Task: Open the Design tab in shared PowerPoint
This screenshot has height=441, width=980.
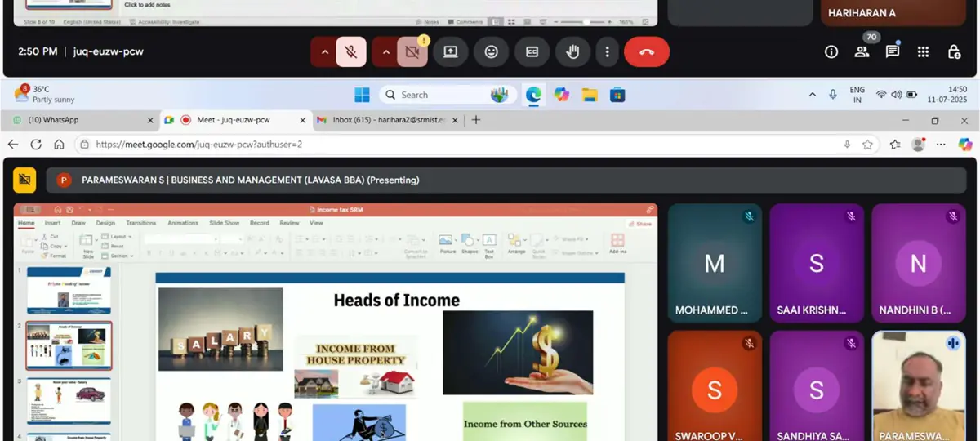Action: [105, 223]
